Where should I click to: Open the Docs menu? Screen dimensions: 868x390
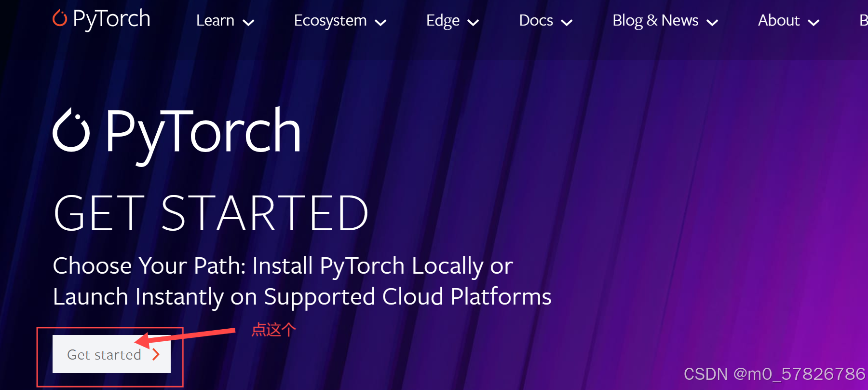[536, 20]
